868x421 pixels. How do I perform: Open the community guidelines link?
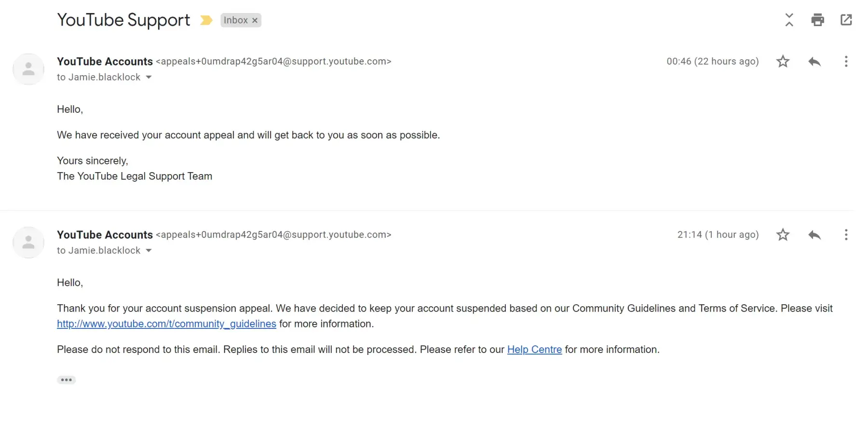[166, 324]
